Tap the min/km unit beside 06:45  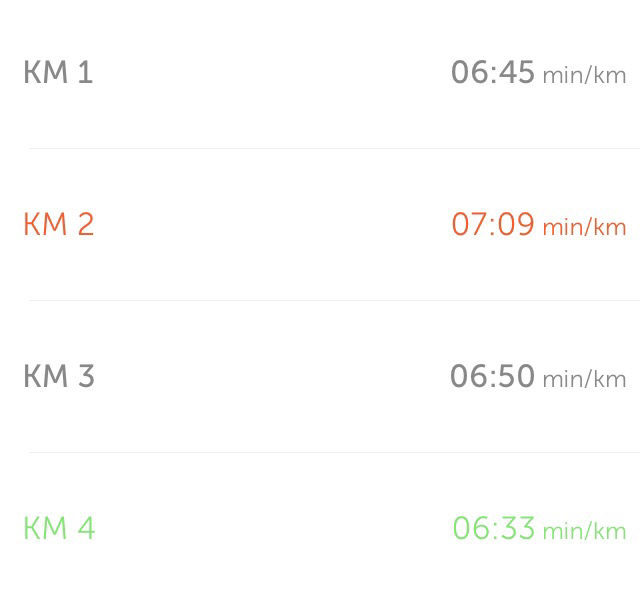[x=584, y=75]
